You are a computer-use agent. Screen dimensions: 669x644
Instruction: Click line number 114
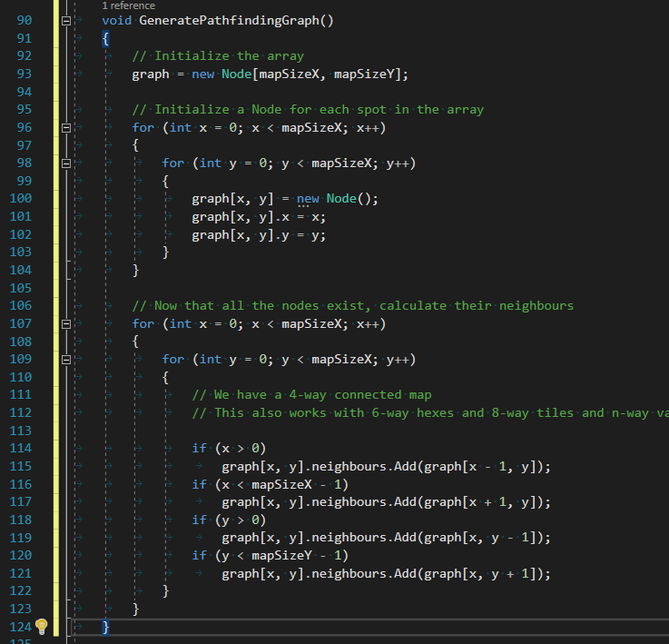21,448
